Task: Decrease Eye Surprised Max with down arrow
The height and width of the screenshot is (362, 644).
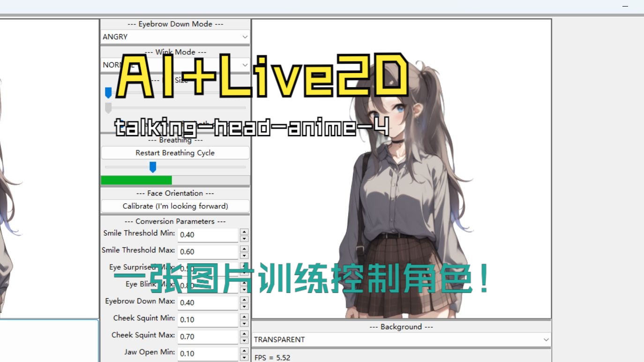Action: 244,272
